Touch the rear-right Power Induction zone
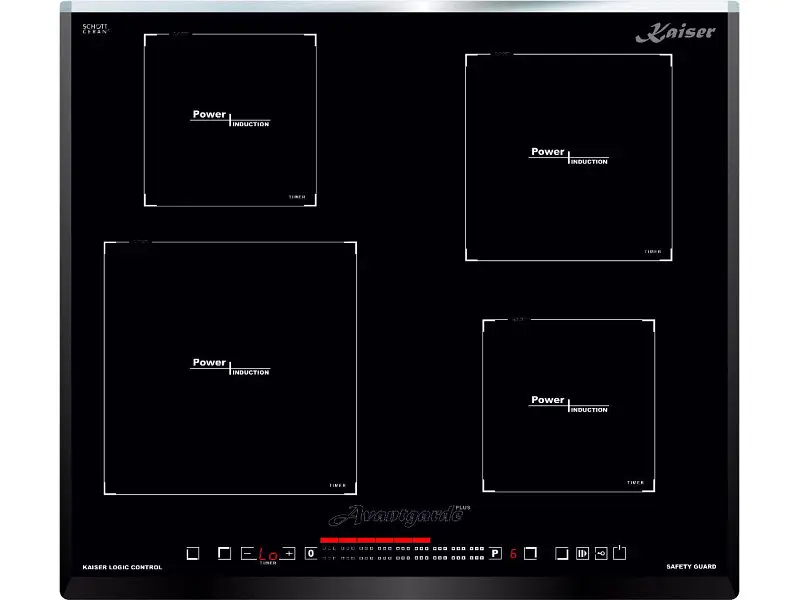Viewport: 800px width, 600px height. coord(568,157)
